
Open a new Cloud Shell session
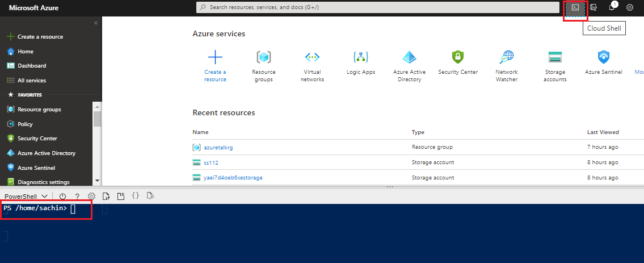(x=121, y=197)
